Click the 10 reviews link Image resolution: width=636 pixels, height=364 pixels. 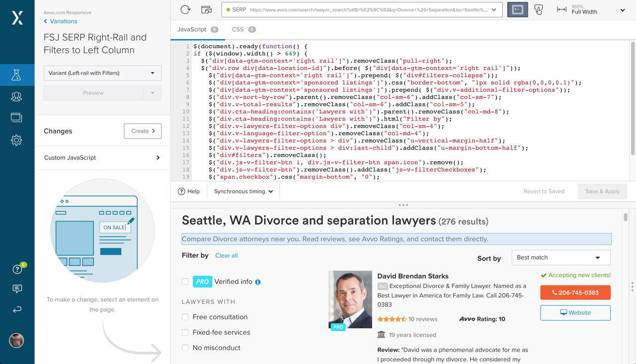(423, 319)
